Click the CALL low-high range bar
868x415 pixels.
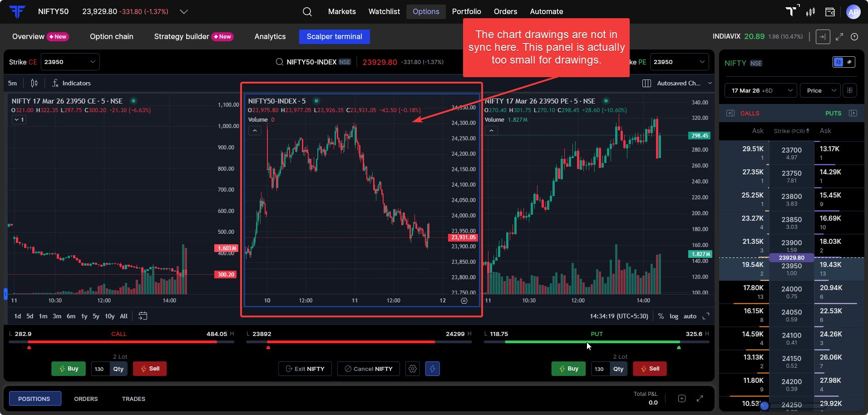122,342
